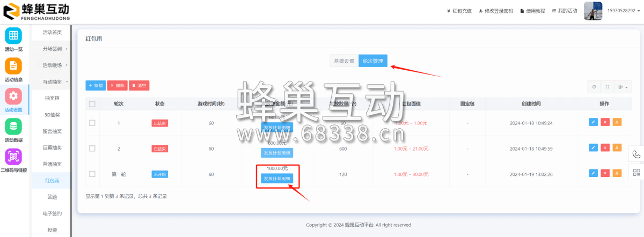
Task: Click the 蜂巢互动 logo
Action: click(x=36, y=10)
